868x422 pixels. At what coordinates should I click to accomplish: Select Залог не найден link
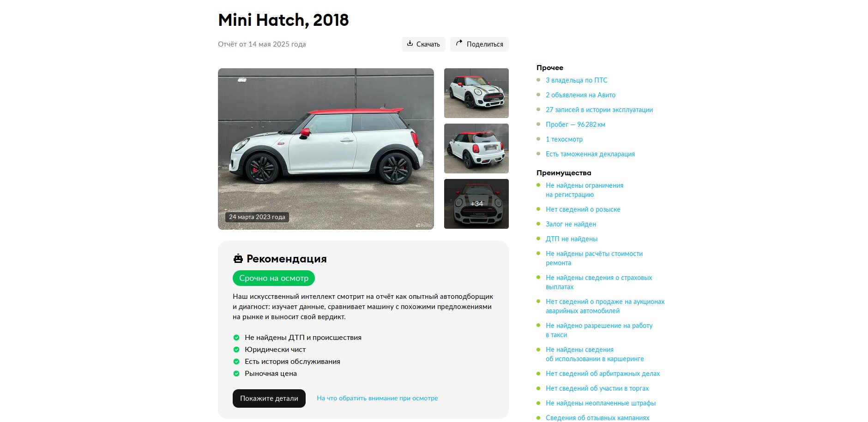click(x=571, y=224)
